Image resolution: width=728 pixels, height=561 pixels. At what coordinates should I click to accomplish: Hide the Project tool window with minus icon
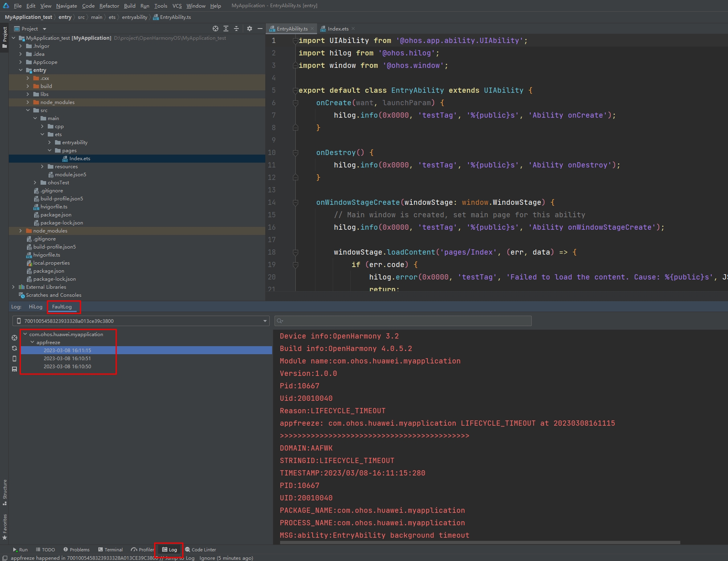pyautogui.click(x=260, y=29)
